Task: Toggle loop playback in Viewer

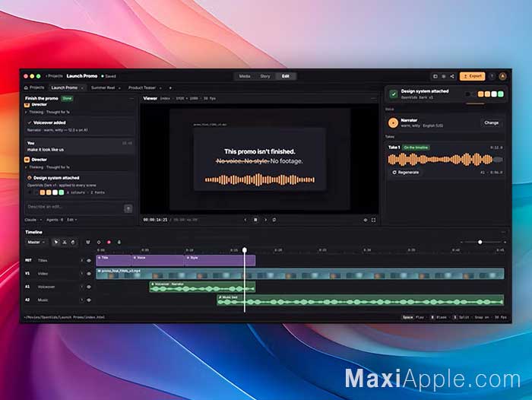Action: tap(274, 220)
